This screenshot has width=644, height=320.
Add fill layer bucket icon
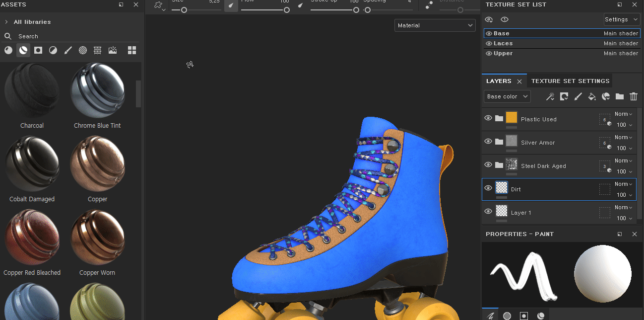(x=592, y=96)
